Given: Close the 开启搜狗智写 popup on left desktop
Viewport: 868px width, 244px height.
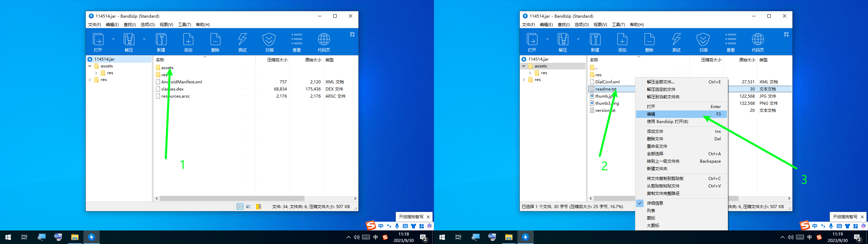Looking at the screenshot, I should [x=428, y=217].
